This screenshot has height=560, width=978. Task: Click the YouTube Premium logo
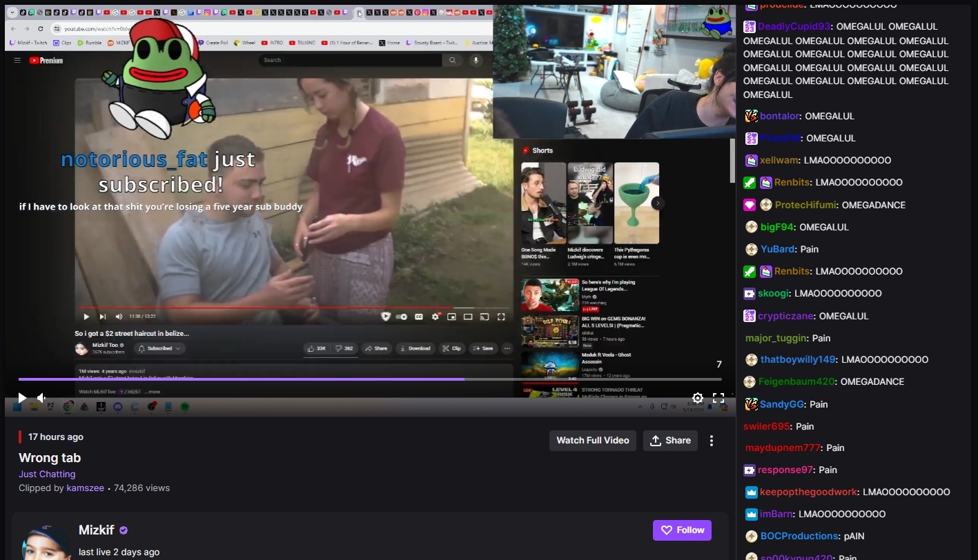(x=46, y=61)
